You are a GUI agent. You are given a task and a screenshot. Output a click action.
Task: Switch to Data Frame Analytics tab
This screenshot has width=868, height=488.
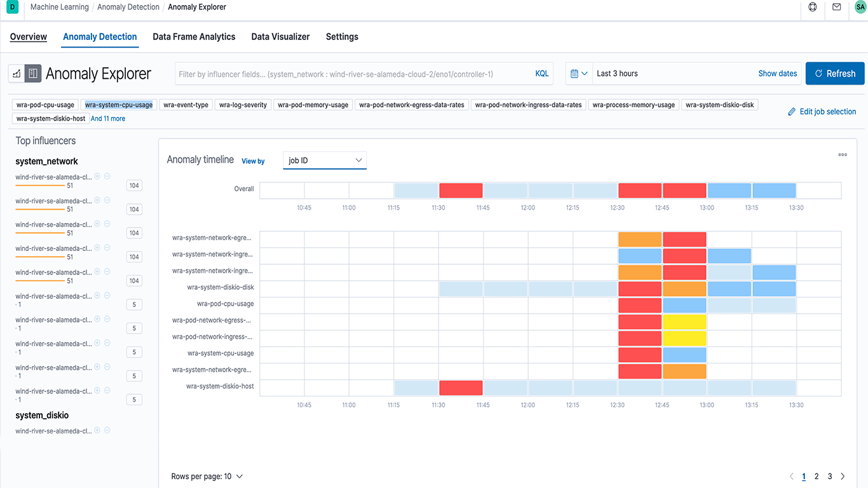(x=194, y=37)
